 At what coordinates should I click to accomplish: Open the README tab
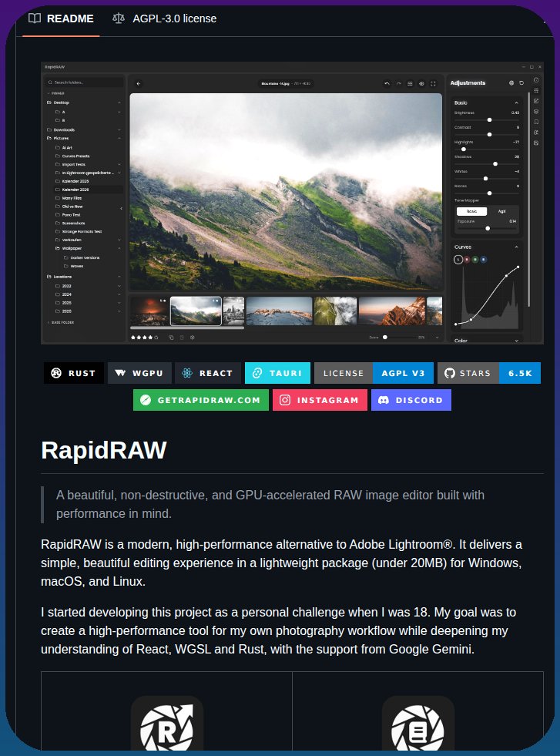pos(61,18)
